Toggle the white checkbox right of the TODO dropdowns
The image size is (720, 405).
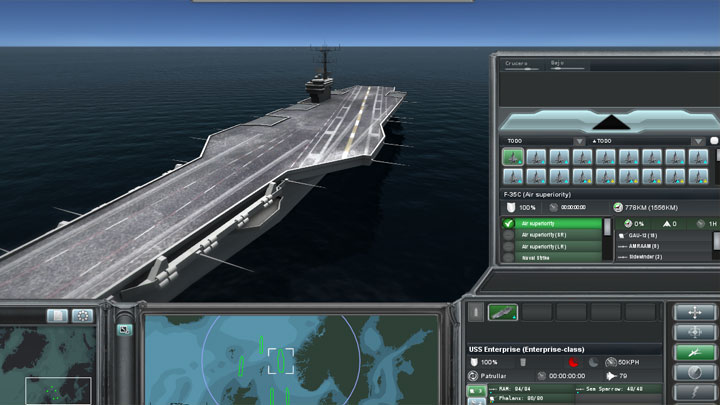[714, 141]
